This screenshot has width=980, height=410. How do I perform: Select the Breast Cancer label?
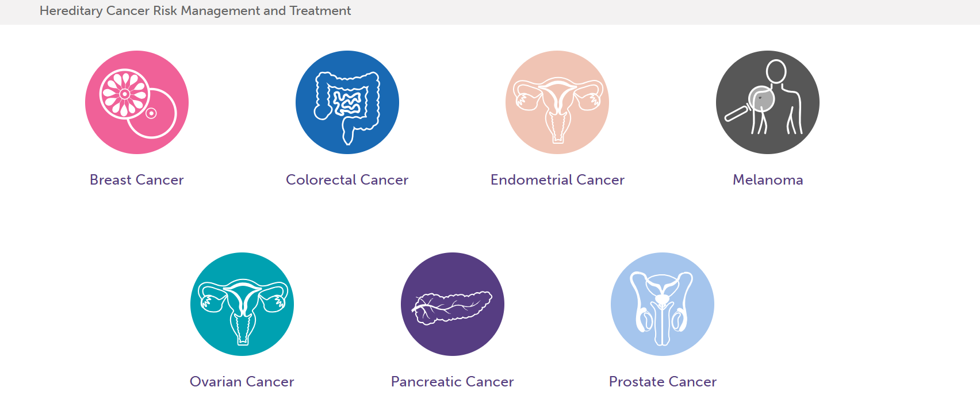(136, 179)
